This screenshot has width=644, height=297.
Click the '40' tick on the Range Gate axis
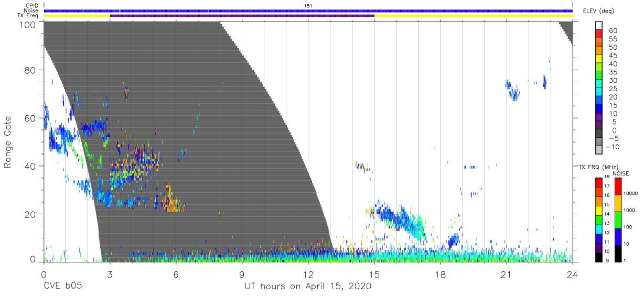[x=31, y=166]
